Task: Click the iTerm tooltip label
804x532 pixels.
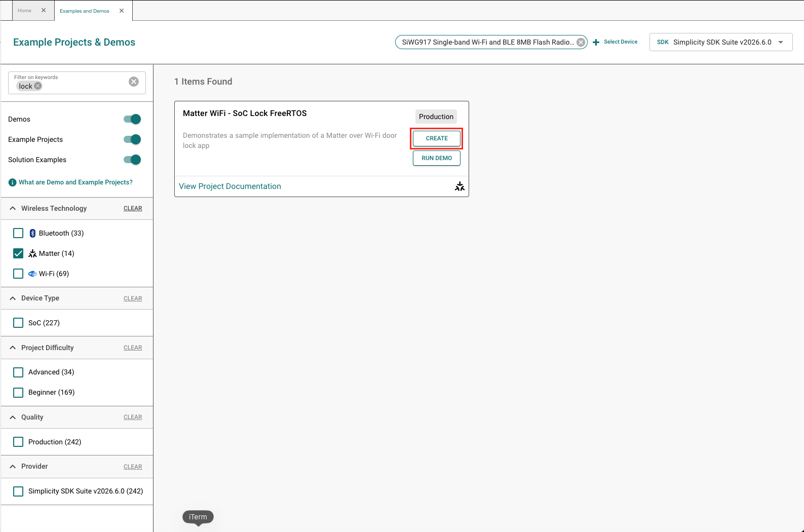Action: point(198,517)
